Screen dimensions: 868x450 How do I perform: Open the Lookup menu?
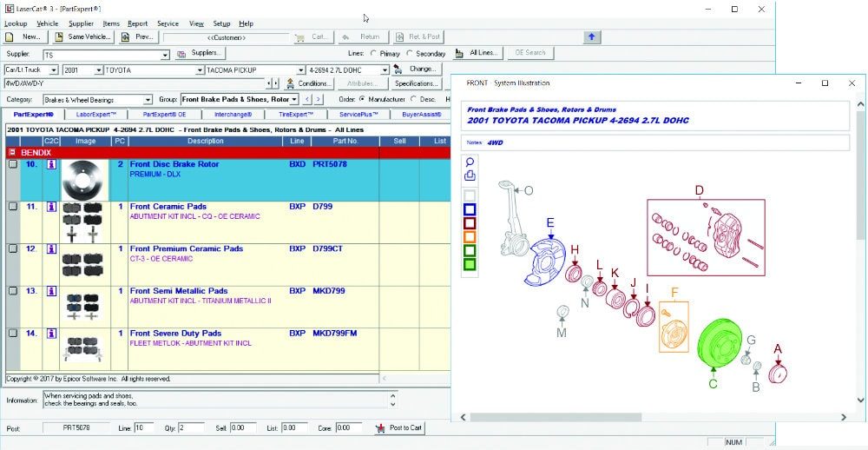[x=15, y=23]
